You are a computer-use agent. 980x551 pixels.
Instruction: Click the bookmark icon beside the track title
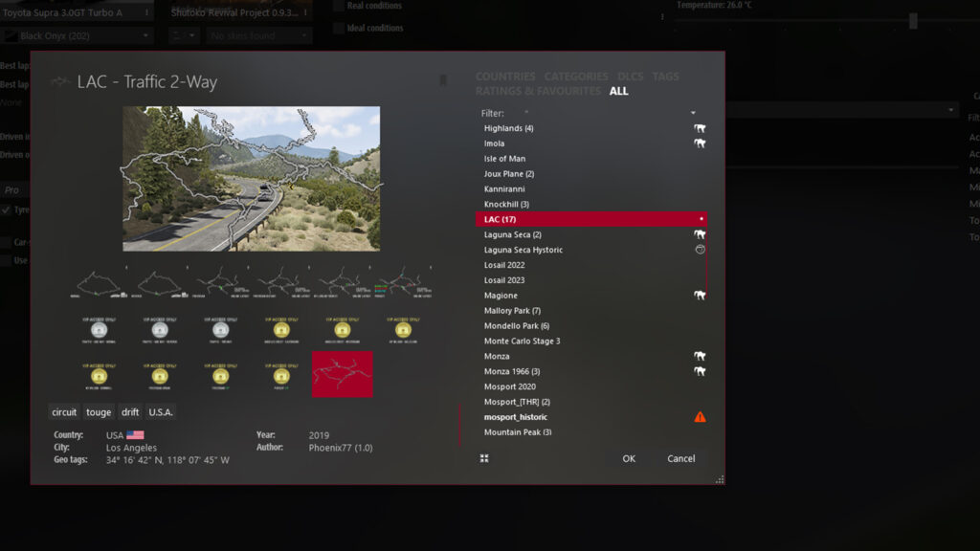443,81
